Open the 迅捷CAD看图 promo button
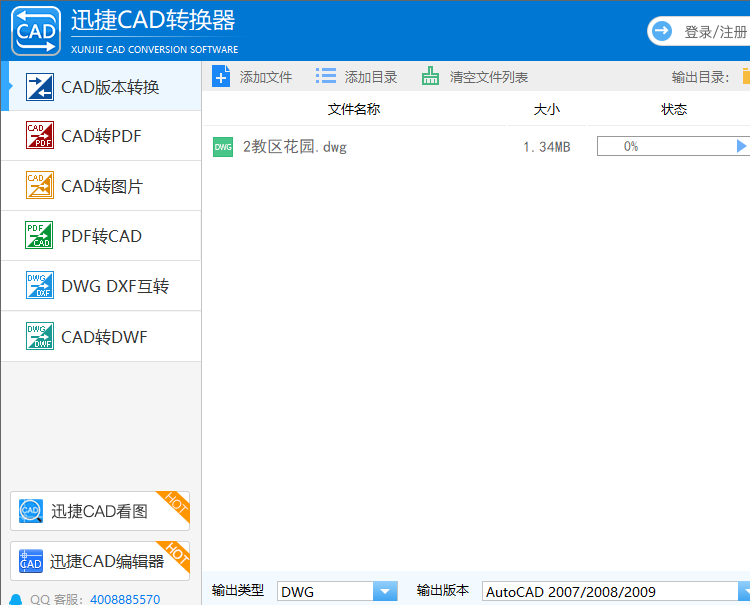 (x=100, y=511)
